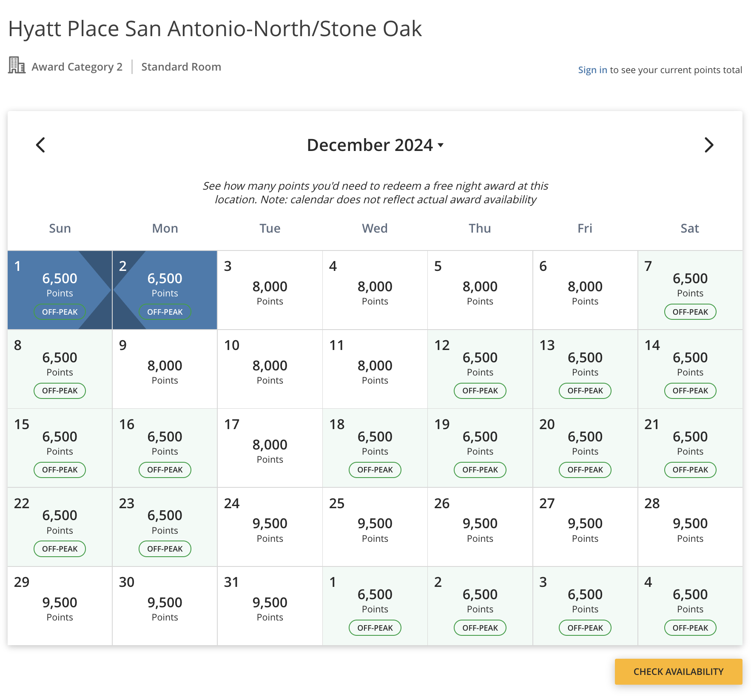The width and height of the screenshot is (751, 700).
Task: Pick December 15 off-peak date
Action: 60,448
